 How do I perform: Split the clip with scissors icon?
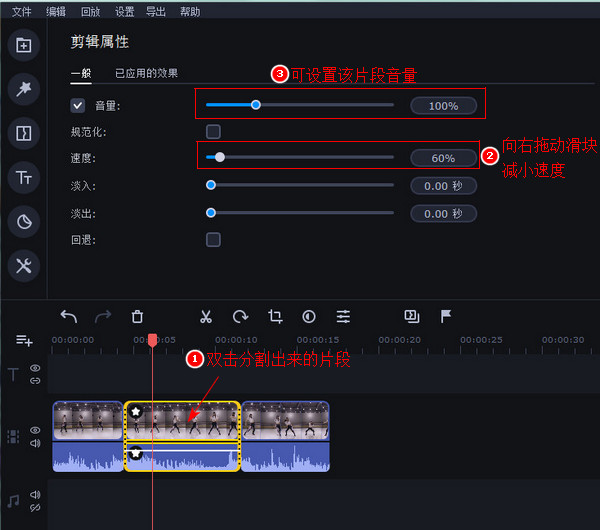206,316
